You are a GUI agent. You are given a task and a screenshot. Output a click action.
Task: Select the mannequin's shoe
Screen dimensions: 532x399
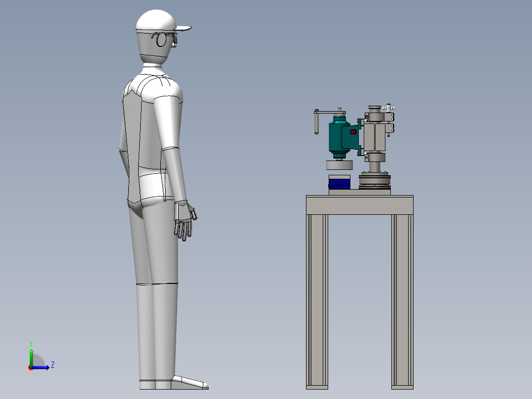tap(190, 383)
